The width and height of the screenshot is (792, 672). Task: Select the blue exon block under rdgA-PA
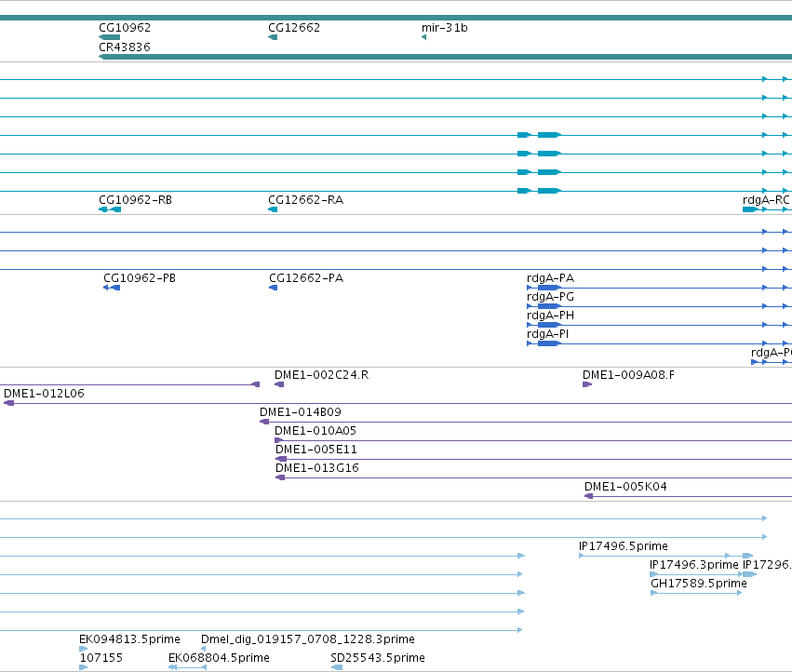tap(549, 288)
